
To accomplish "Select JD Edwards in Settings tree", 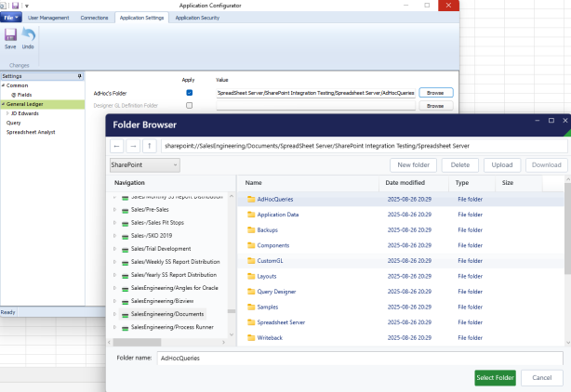I will tap(26, 113).
